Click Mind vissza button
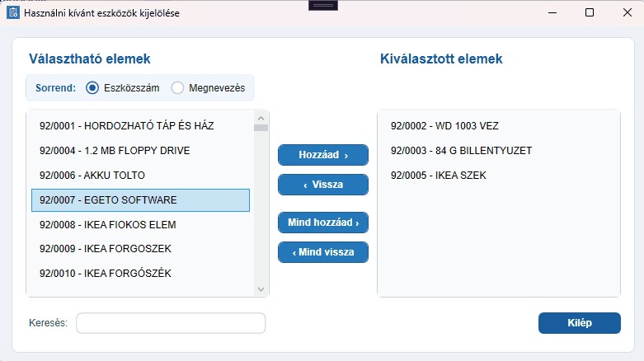Image resolution: width=644 pixels, height=361 pixels. coord(323,252)
